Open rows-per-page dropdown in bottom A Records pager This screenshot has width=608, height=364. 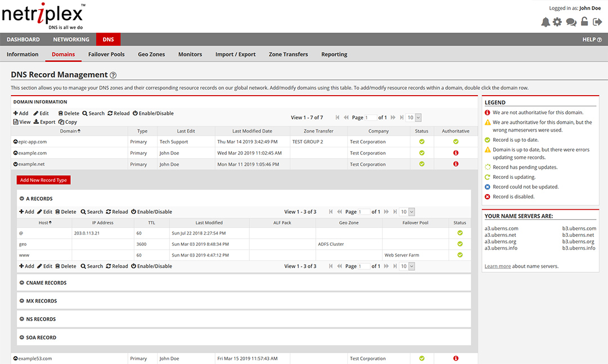pos(407,266)
